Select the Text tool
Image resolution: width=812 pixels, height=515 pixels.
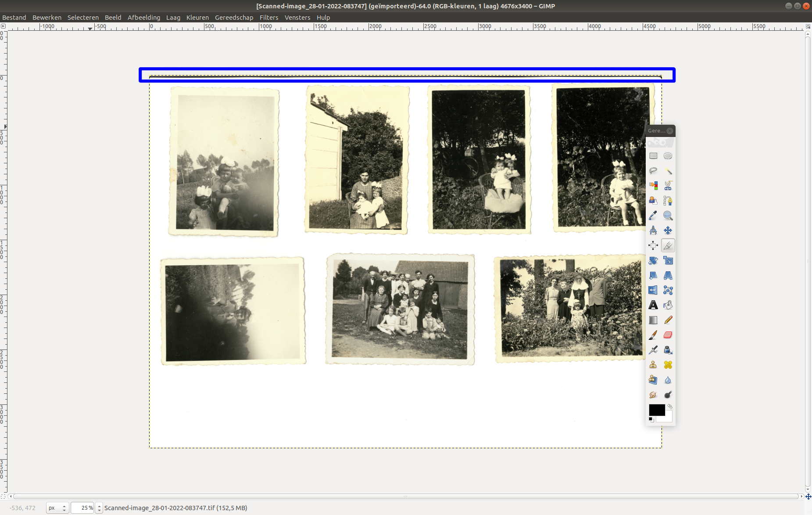653,305
